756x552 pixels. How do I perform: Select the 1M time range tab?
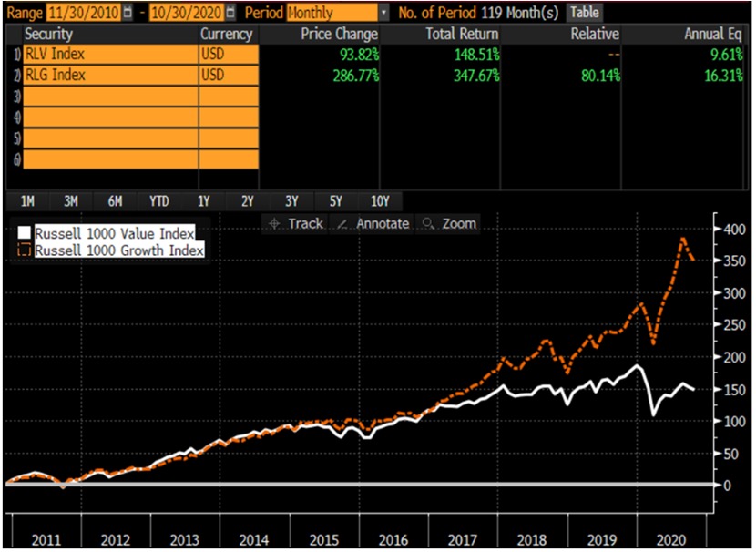click(27, 201)
